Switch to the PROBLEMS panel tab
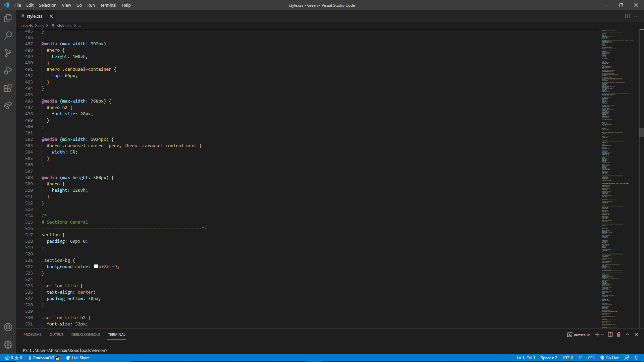 coord(33,335)
